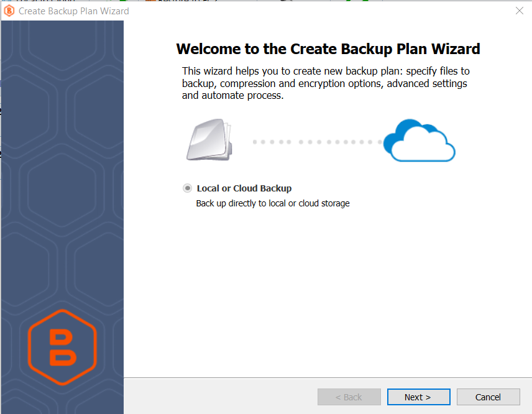The image size is (532, 414).
Task: Click the disabled "< Back" button
Action: click(x=349, y=397)
